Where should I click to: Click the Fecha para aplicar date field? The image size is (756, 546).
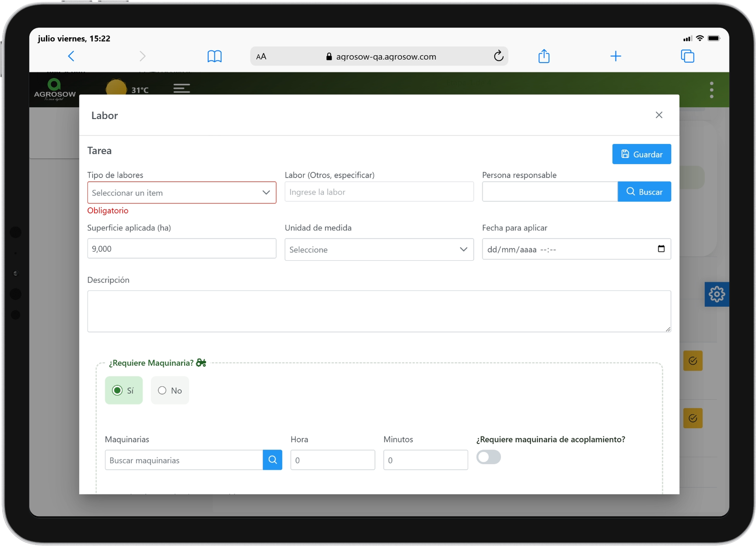pyautogui.click(x=576, y=249)
